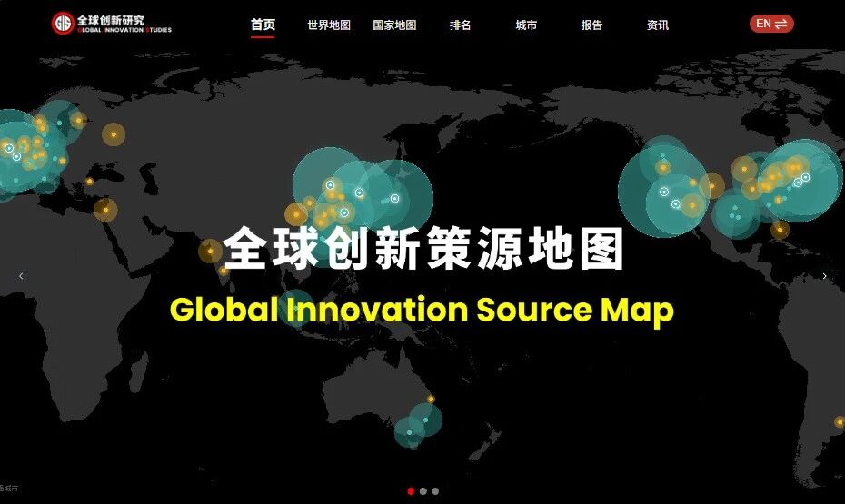Click the orange bubble on Australia's east coast
This screenshot has height=504, width=845.
pyautogui.click(x=432, y=400)
